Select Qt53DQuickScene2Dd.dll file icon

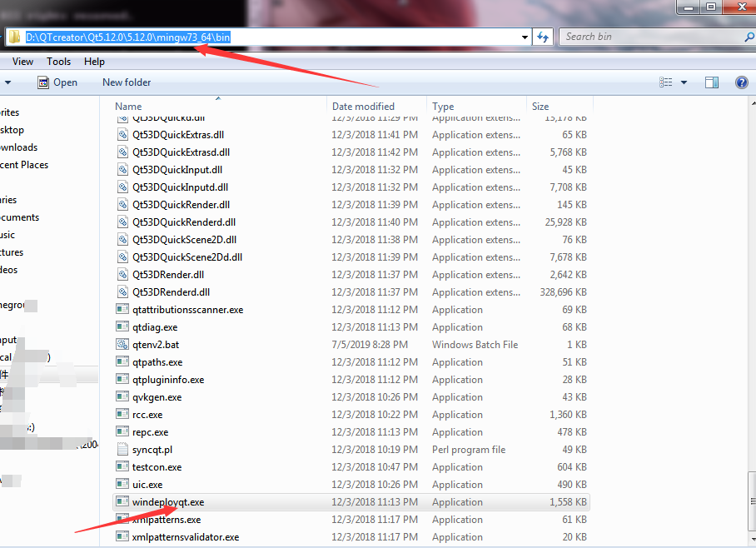click(123, 257)
